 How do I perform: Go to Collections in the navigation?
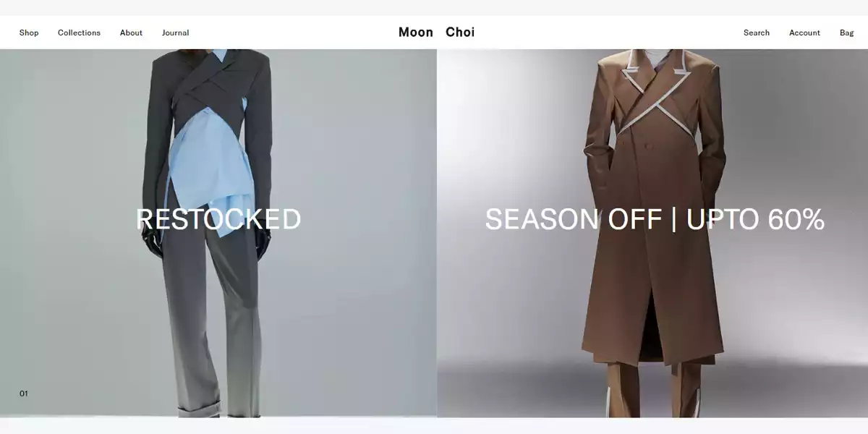[79, 33]
